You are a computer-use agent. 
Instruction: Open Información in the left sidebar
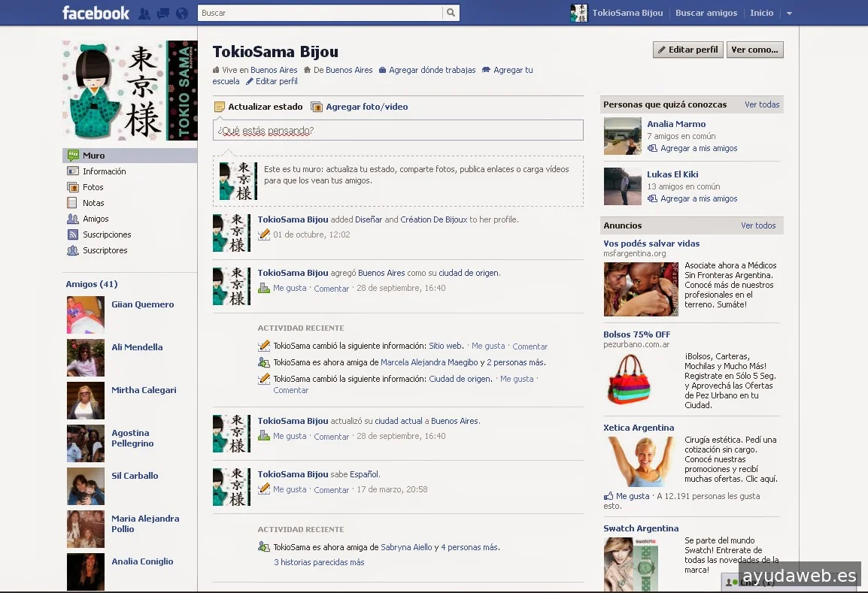tap(104, 171)
